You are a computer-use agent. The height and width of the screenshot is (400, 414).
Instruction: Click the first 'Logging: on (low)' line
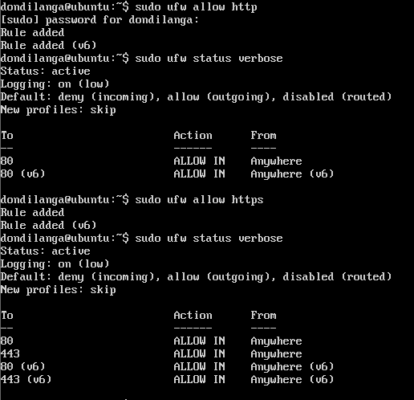point(55,84)
